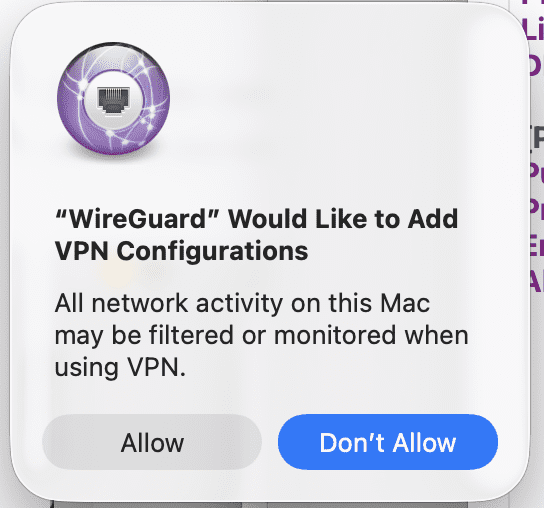The width and height of the screenshot is (544, 508).
Task: Click the "WireGuard" name in the heading
Action: 137,219
